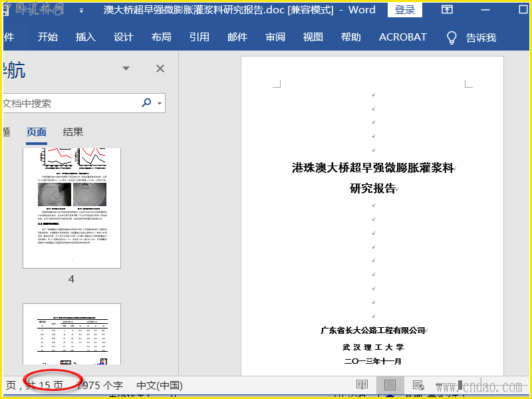Click the lightbulb Tell Me icon
Screen dimensions: 532x399
click(452, 38)
